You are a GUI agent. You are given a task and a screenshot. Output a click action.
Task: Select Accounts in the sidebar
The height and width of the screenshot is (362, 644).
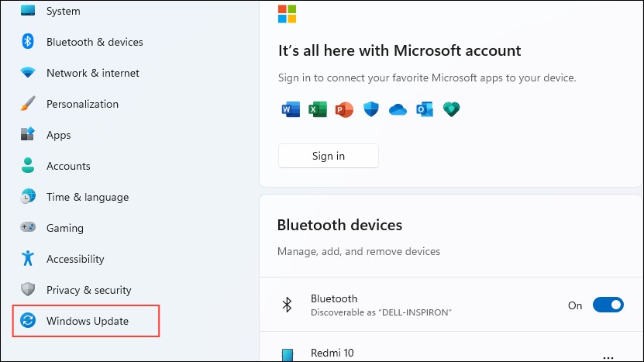click(x=68, y=166)
